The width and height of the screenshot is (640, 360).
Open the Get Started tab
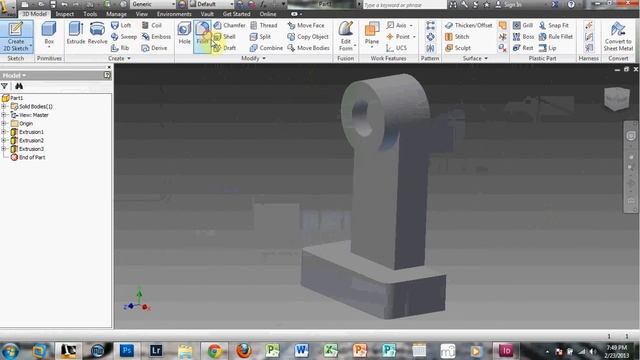236,14
